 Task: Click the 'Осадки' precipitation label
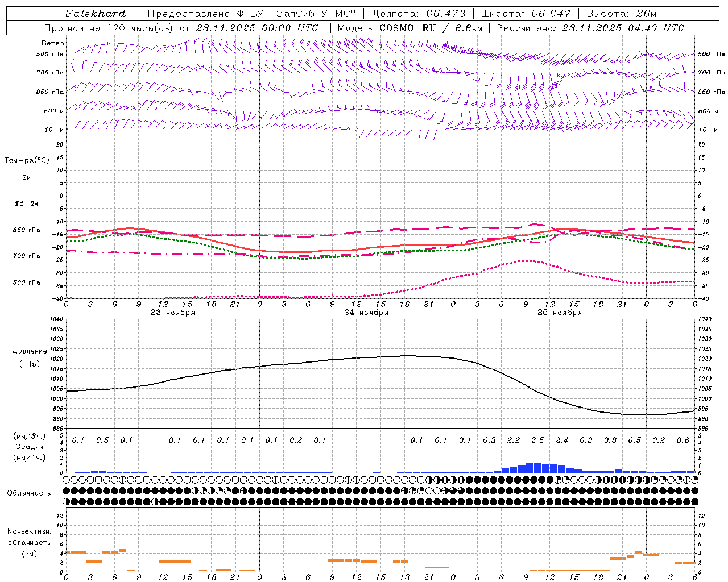tap(29, 447)
